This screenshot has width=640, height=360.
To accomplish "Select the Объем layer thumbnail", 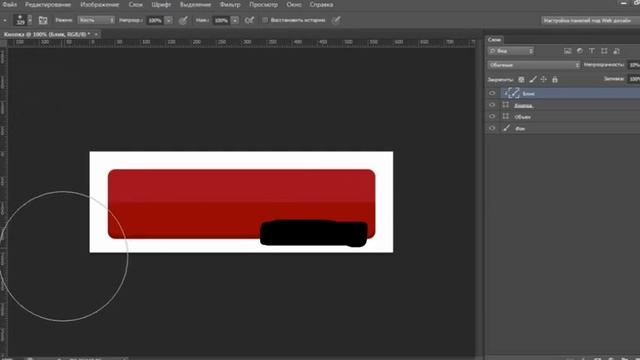I will coord(506,116).
